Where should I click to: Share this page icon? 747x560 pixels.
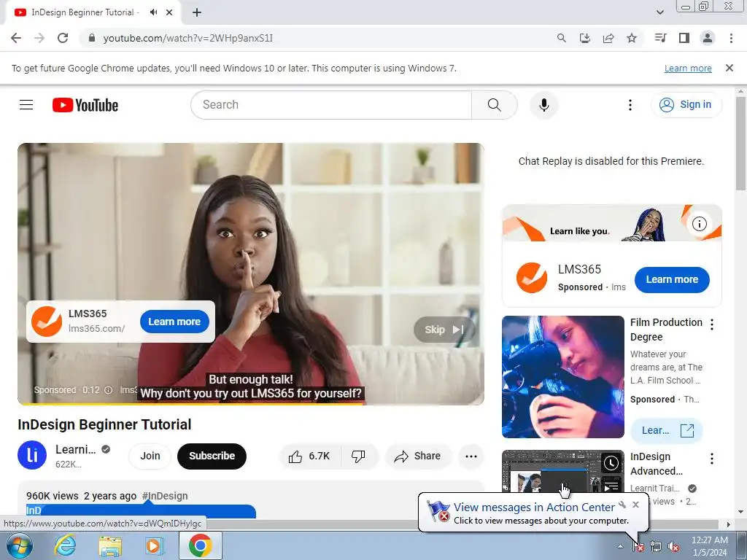point(608,38)
